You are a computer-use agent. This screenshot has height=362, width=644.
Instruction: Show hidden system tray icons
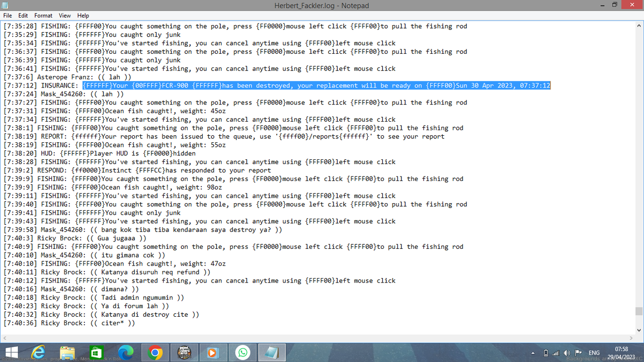point(533,353)
